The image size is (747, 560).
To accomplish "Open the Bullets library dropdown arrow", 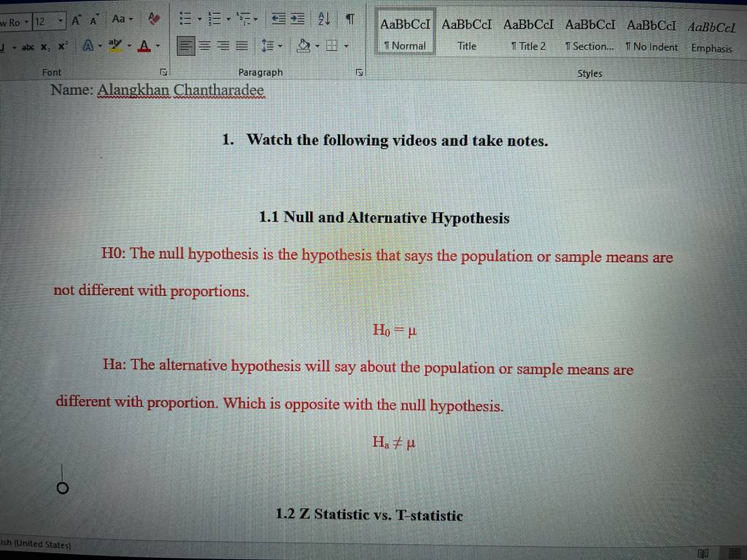I will pyautogui.click(x=200, y=20).
